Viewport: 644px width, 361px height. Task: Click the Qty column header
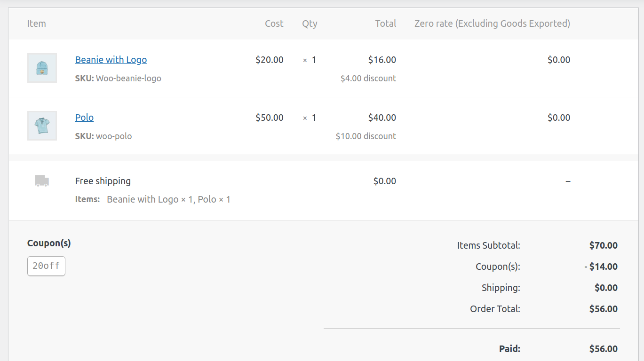click(x=310, y=24)
